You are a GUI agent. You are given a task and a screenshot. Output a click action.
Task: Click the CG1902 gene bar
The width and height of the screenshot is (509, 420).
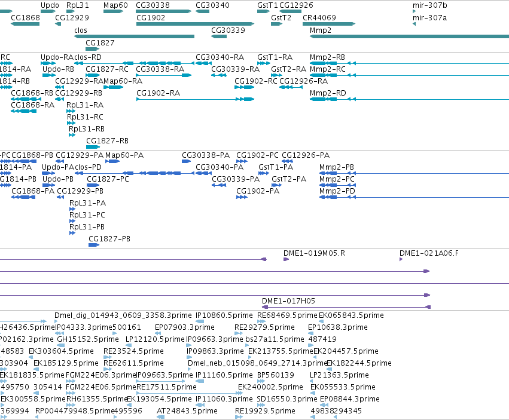click(195, 24)
